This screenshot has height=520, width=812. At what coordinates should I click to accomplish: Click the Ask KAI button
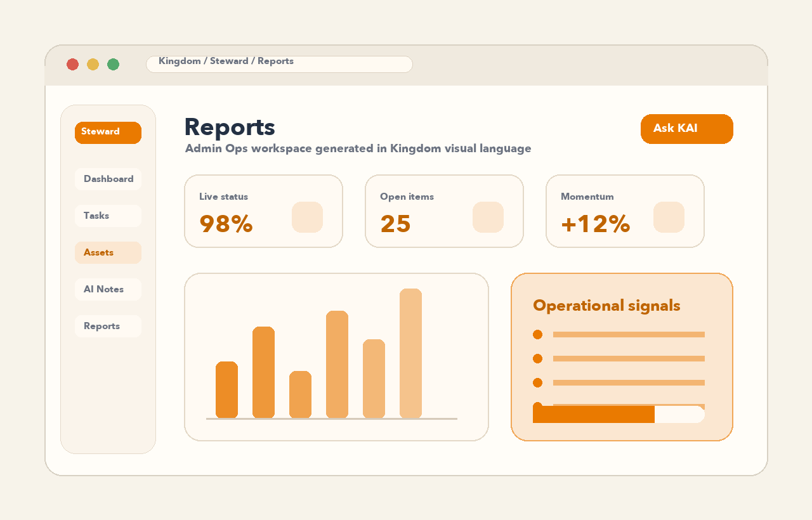tap(687, 129)
